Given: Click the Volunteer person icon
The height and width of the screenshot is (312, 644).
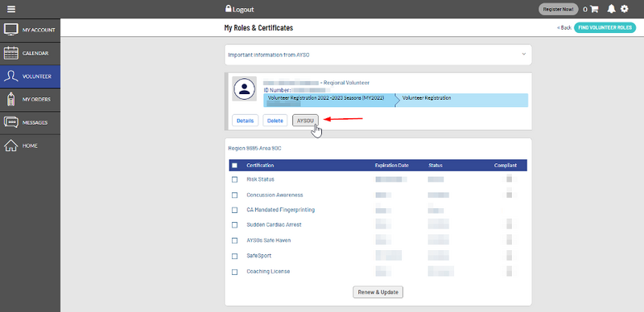Looking at the screenshot, I should point(11,76).
